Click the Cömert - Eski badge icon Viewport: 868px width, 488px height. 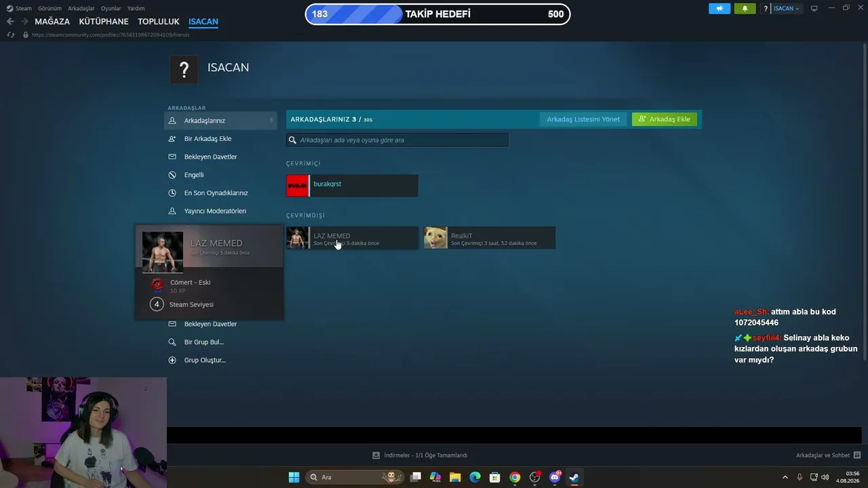[x=157, y=285]
